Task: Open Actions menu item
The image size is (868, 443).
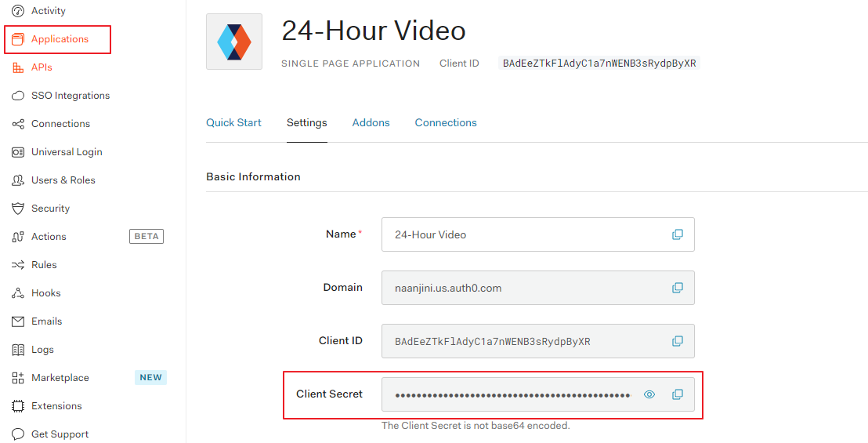Action: (x=49, y=237)
